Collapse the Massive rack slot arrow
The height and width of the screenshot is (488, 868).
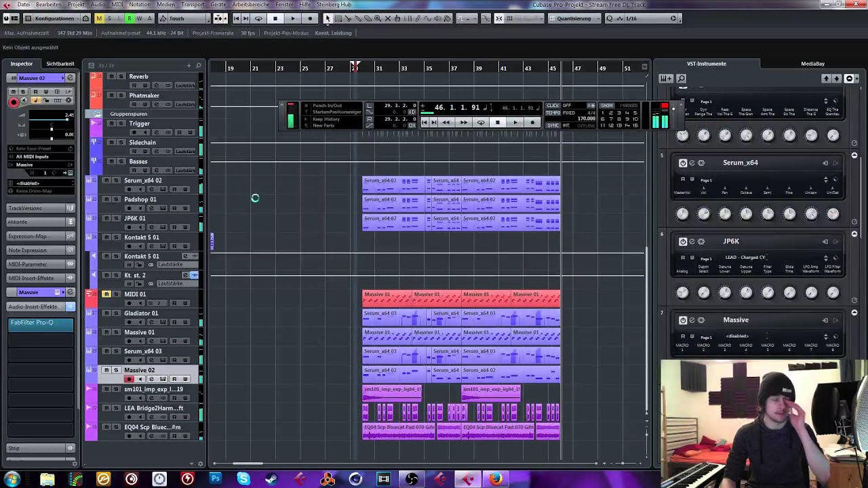click(854, 312)
